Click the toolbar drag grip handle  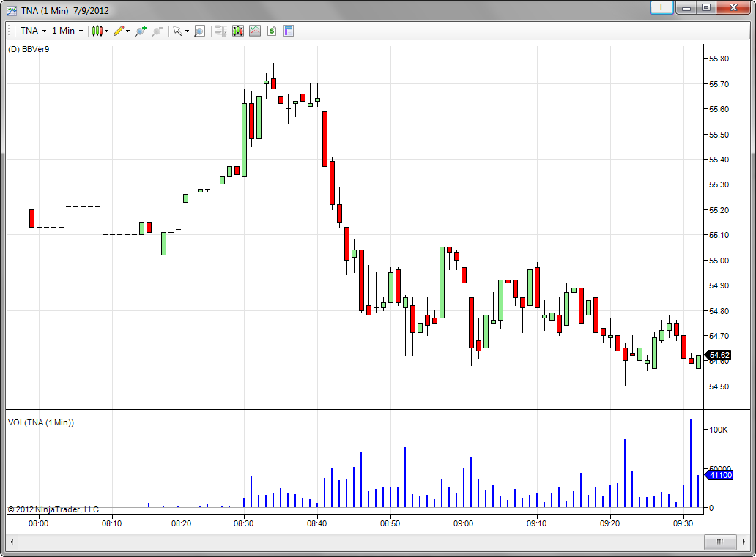(x=10, y=31)
